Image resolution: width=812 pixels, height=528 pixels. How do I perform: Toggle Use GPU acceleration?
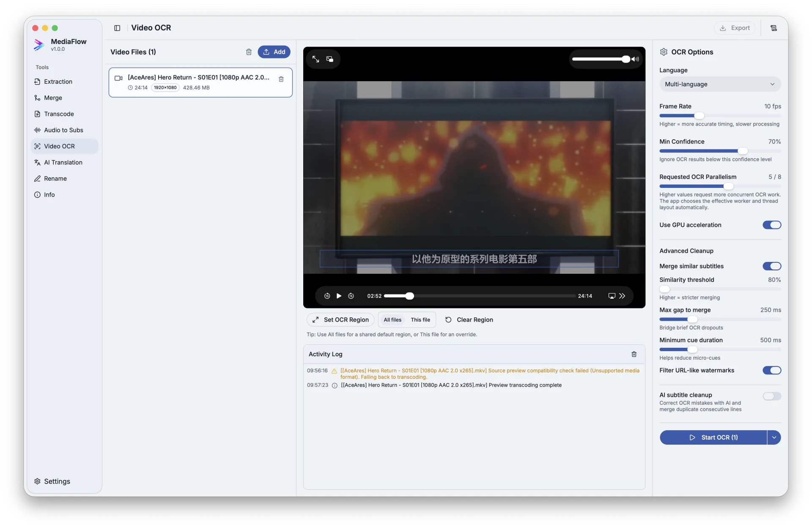[x=772, y=225]
